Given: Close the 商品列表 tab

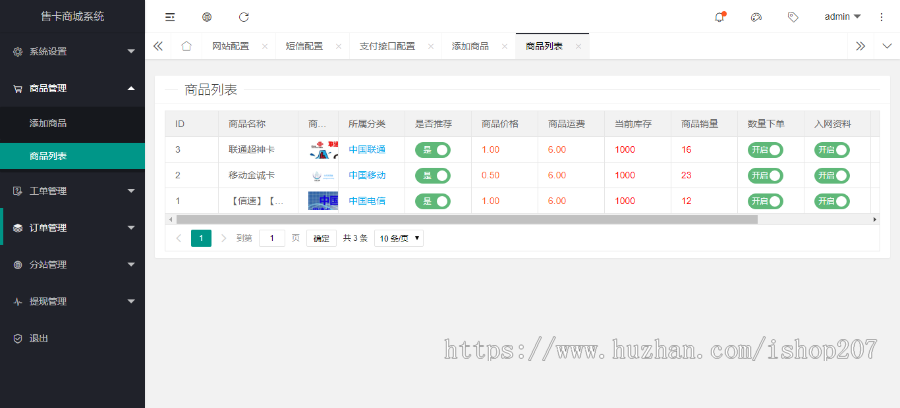Looking at the screenshot, I should pos(578,46).
